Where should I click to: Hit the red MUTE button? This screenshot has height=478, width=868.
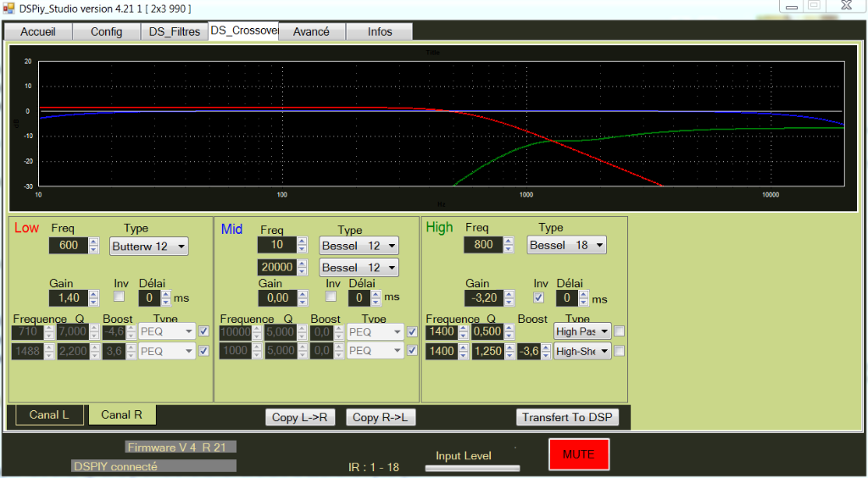pos(578,454)
